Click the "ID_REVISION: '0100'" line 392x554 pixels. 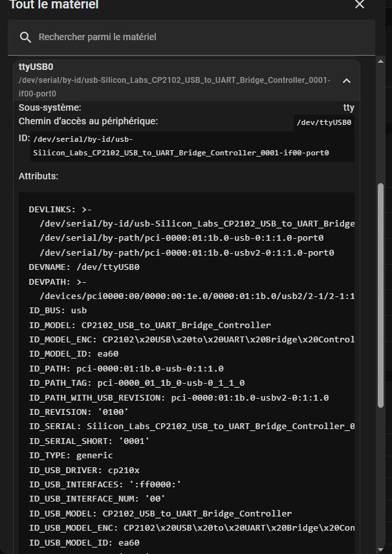79,412
